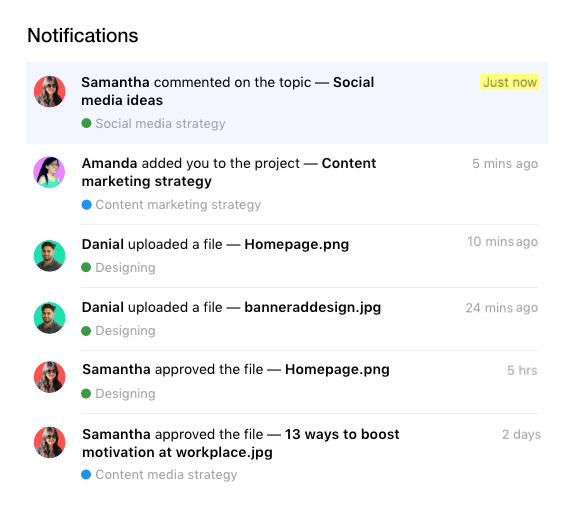Open Homepage.png approved by Samantha
This screenshot has width=572, height=506.
point(337,370)
